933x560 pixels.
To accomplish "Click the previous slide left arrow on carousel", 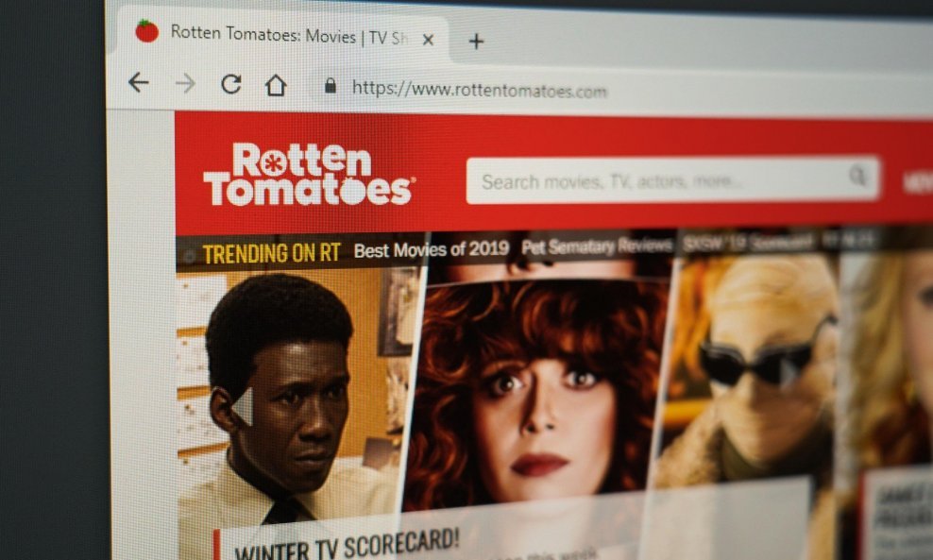I will [243, 406].
